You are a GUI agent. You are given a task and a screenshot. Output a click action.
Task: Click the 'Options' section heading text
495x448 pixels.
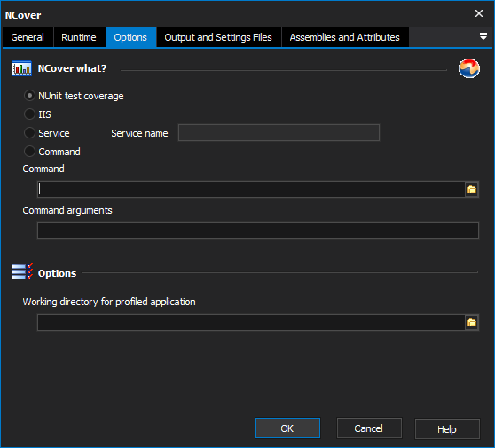pyautogui.click(x=57, y=273)
